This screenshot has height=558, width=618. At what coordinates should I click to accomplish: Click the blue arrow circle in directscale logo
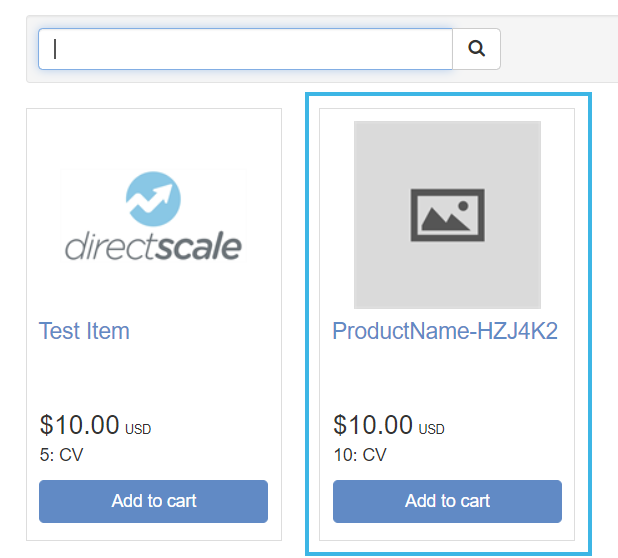click(154, 198)
